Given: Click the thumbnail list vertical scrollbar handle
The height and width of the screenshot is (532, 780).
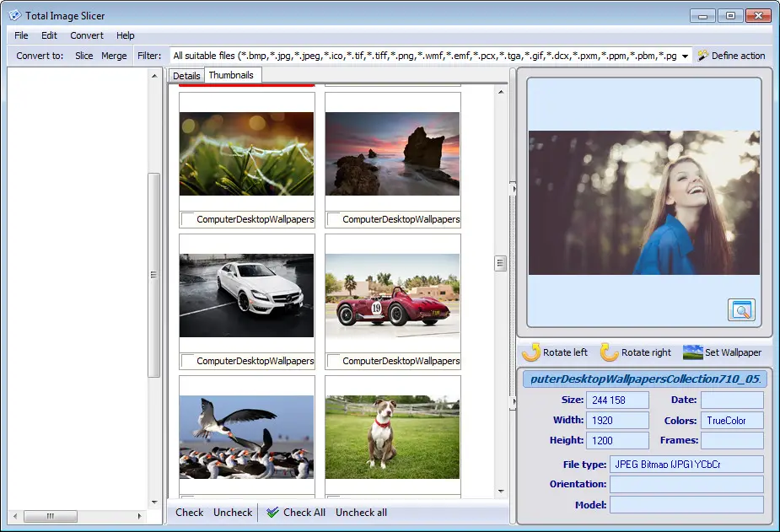Looking at the screenshot, I should click(500, 263).
